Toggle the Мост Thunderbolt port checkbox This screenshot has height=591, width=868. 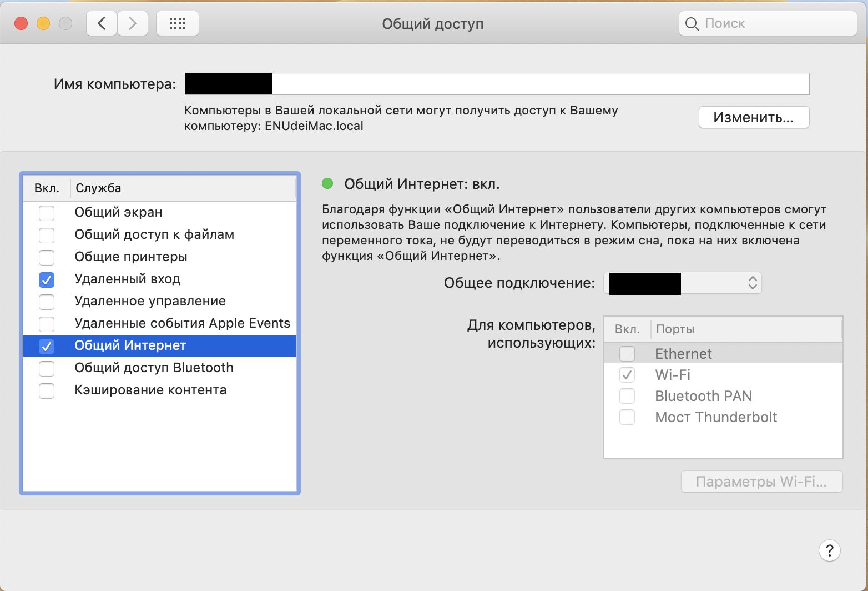click(x=627, y=417)
